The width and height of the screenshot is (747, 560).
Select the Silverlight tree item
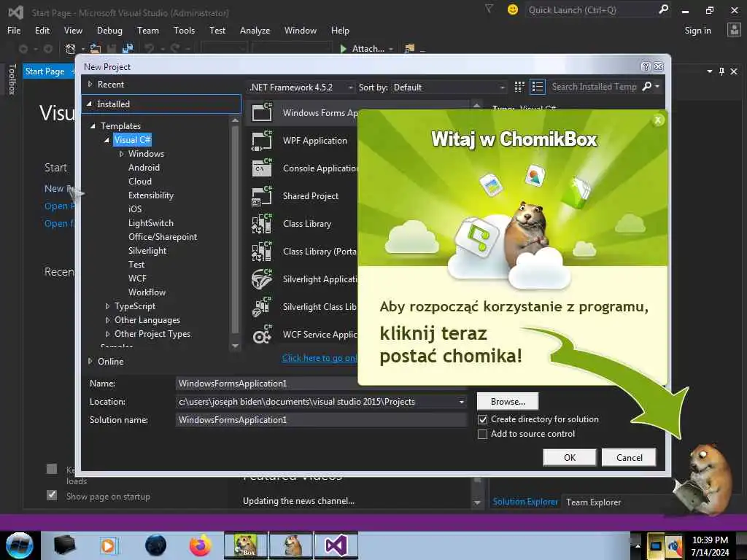147,251
